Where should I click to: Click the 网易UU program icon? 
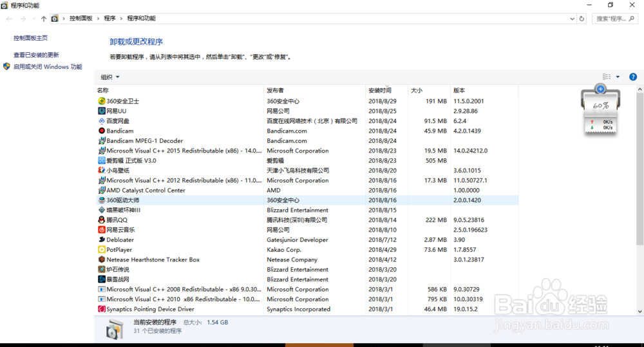102,111
